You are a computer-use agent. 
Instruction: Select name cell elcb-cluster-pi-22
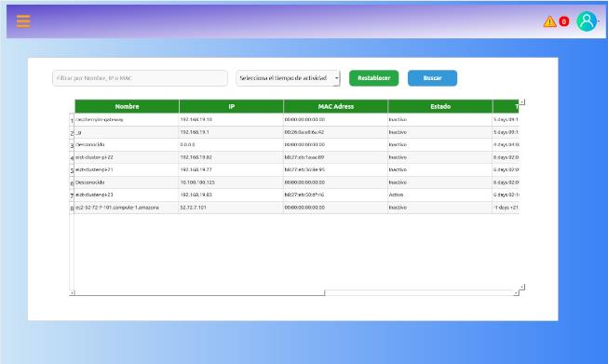pyautogui.click(x=127, y=157)
